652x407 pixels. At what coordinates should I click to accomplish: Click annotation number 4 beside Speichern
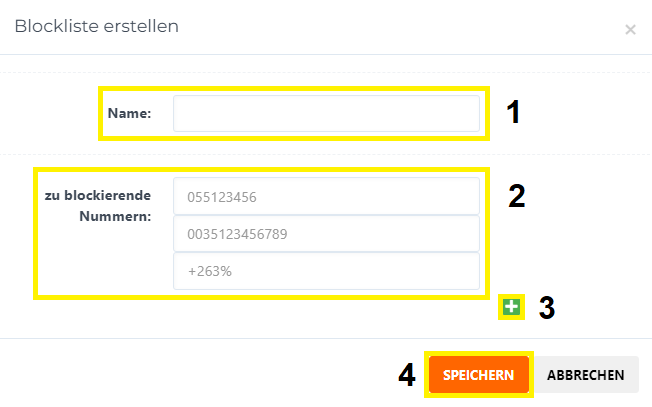click(x=407, y=375)
